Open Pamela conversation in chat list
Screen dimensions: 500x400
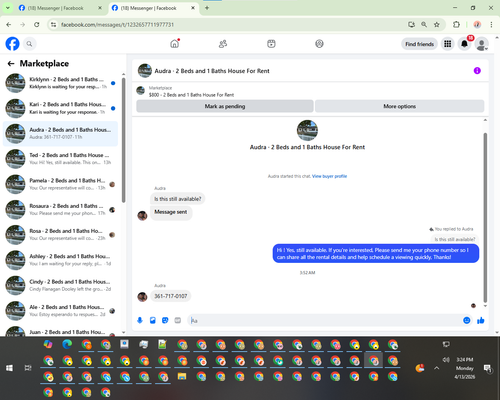click(x=60, y=184)
